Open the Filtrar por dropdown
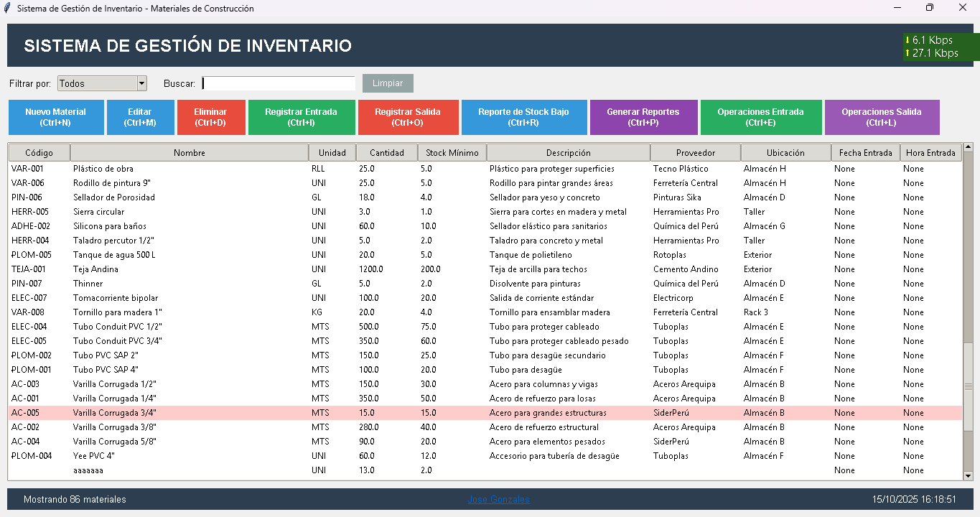The width and height of the screenshot is (980, 517). point(101,83)
